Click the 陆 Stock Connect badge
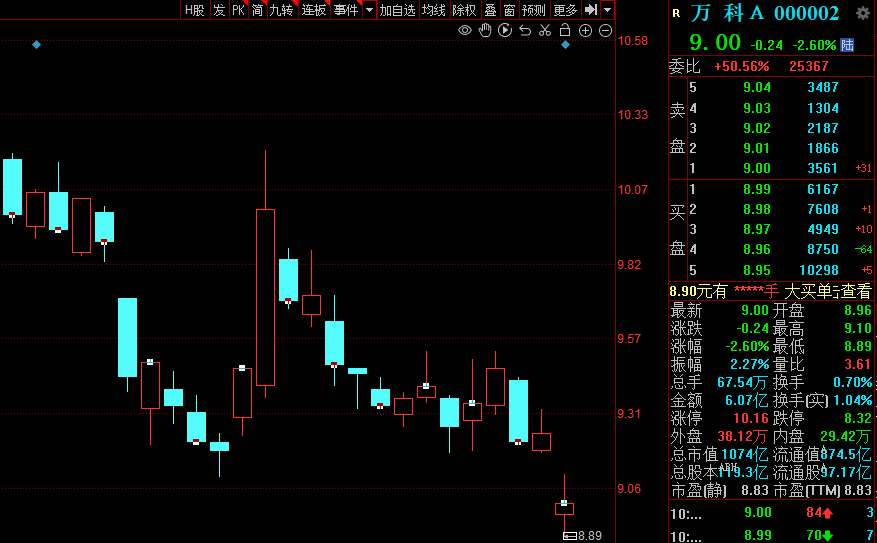The width and height of the screenshot is (877, 543). click(x=847, y=45)
